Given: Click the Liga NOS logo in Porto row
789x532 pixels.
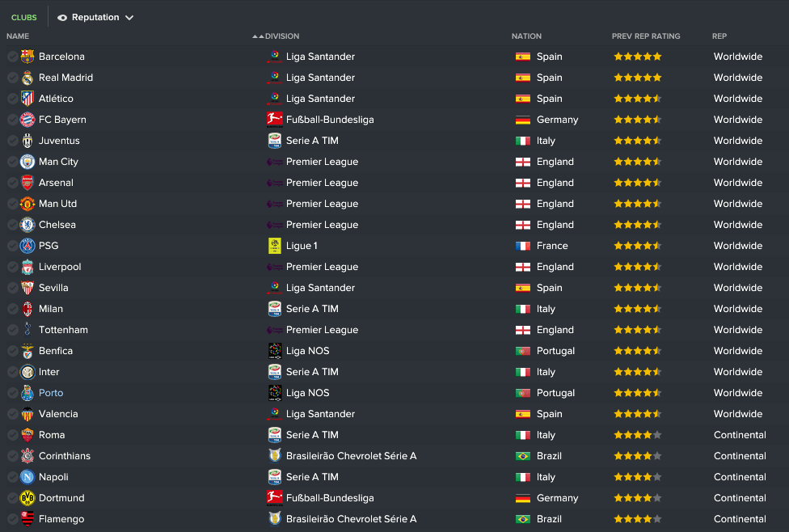Looking at the screenshot, I should click(x=275, y=393).
